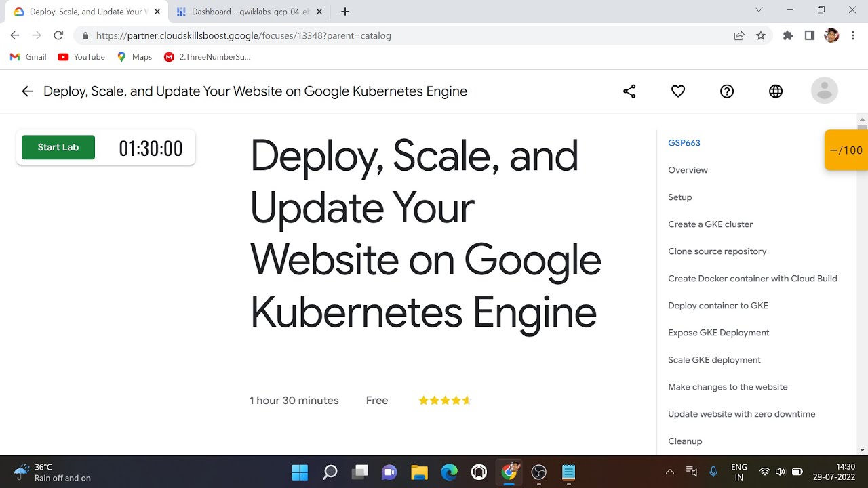Screen dimensions: 868x488
Task: Open the tab search dropdown arrow
Action: (x=759, y=10)
